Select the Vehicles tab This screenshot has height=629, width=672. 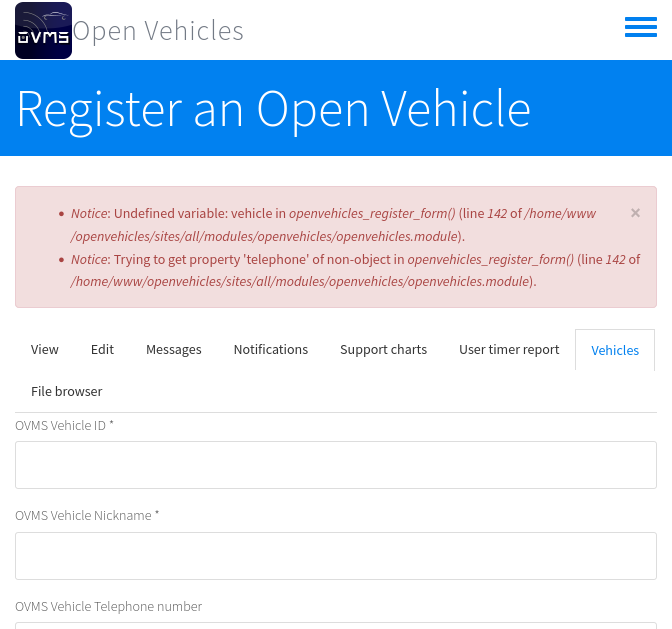pyautogui.click(x=615, y=350)
